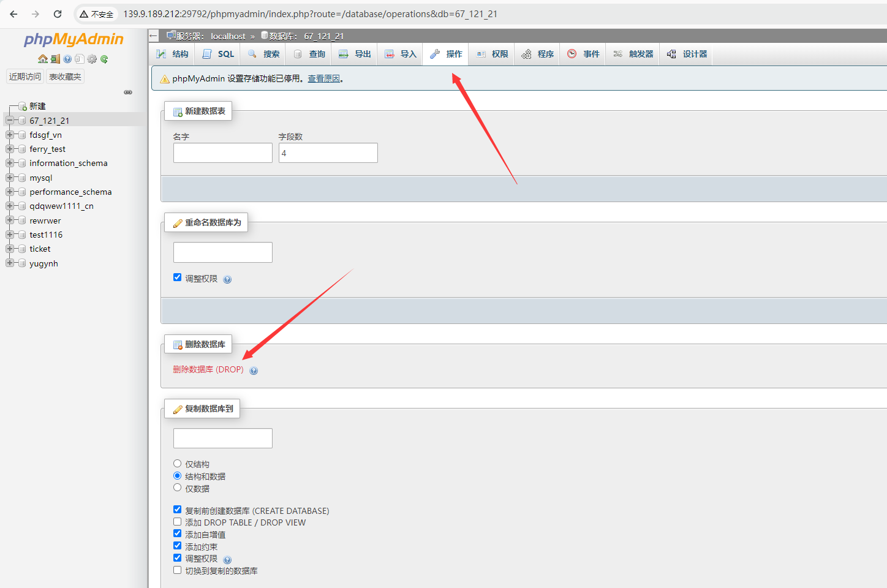
Task: Click database icon next to rewrwer
Action: tap(22, 221)
